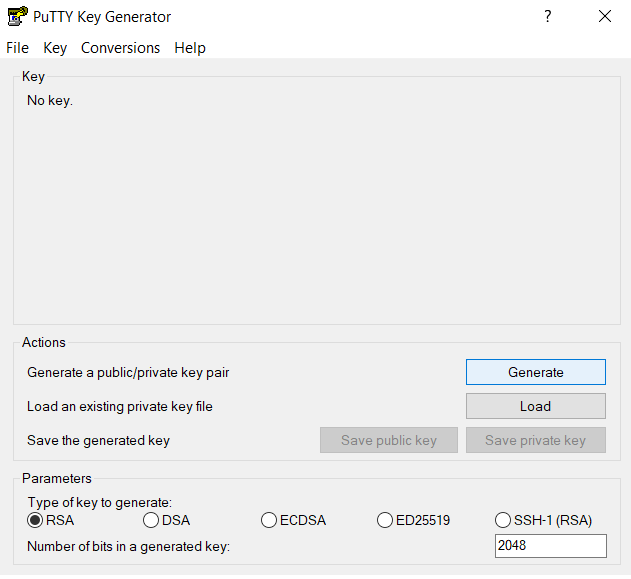Choose the DSA radio button
Screen dimensions: 631x579
151,520
